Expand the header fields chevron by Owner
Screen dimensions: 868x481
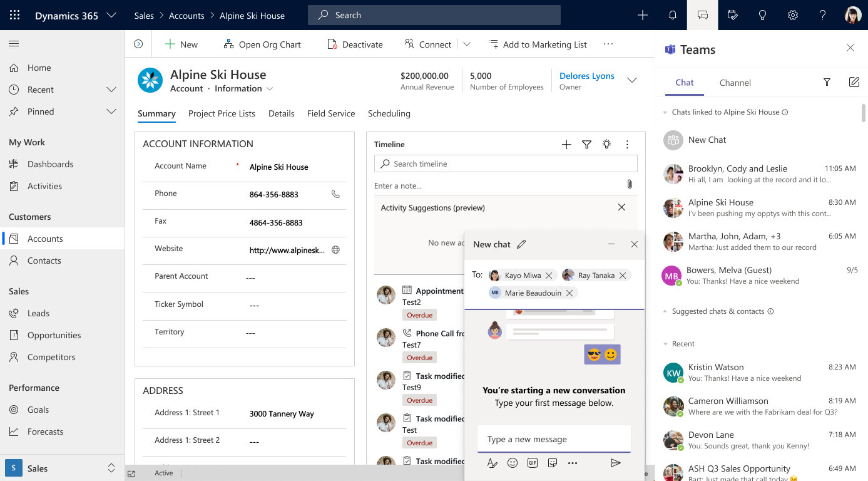coord(632,80)
